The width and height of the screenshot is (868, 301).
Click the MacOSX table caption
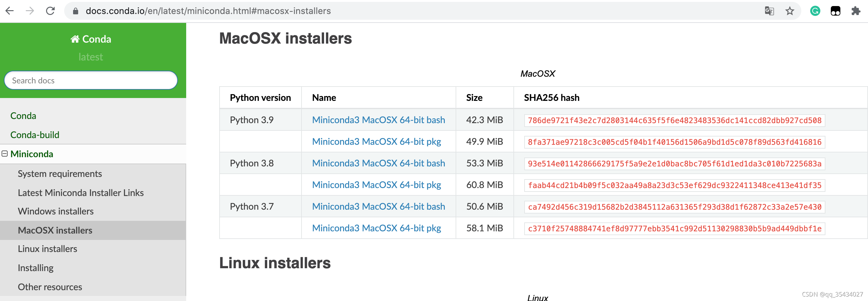[x=538, y=73]
